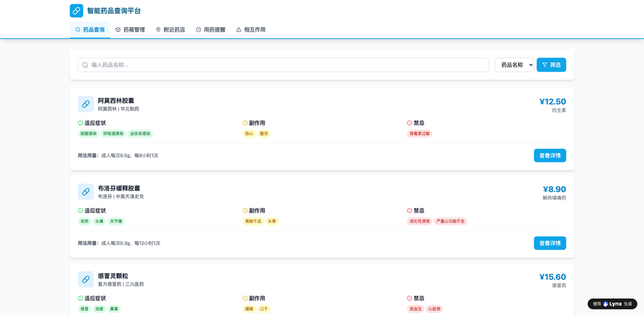Open 查看详情 for 布洛芬缓释胶囊
Screen dimensions: 644x316
click(549, 243)
